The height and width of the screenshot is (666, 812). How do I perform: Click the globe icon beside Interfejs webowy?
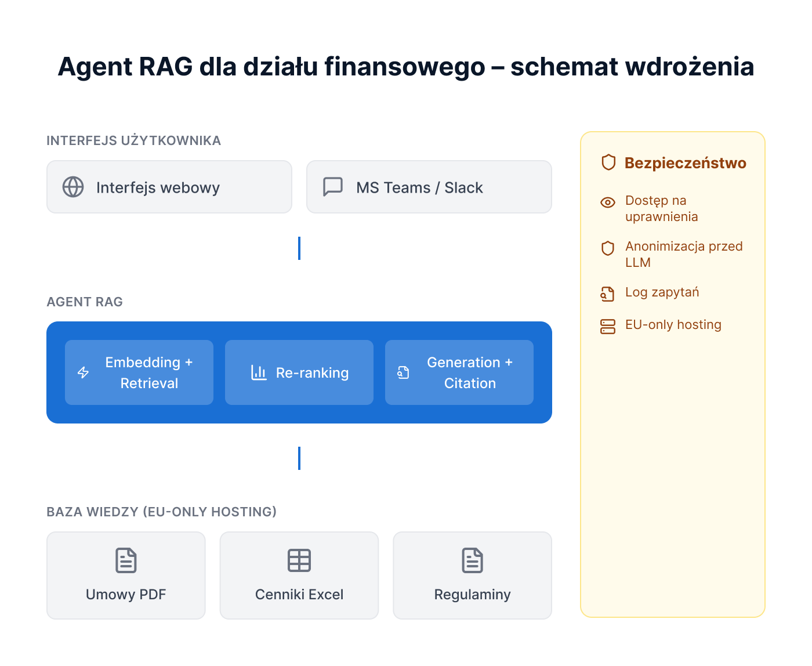point(73,187)
